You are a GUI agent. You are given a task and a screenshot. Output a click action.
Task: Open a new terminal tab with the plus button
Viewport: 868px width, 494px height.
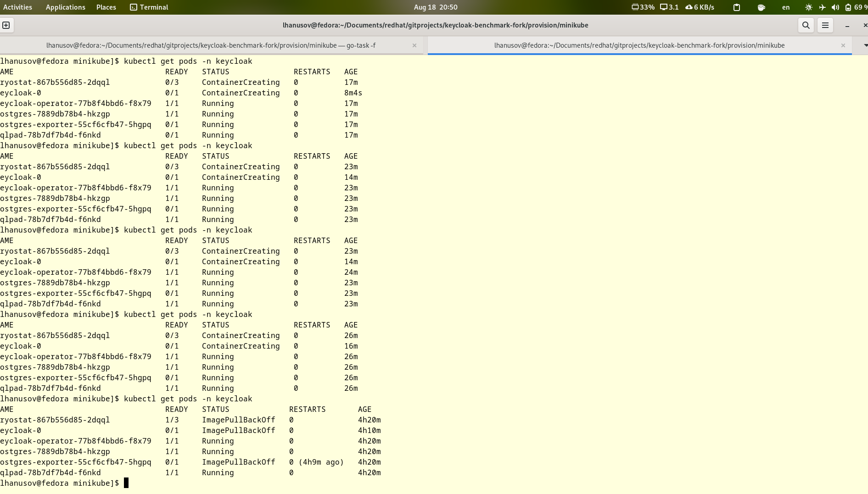pyautogui.click(x=6, y=25)
